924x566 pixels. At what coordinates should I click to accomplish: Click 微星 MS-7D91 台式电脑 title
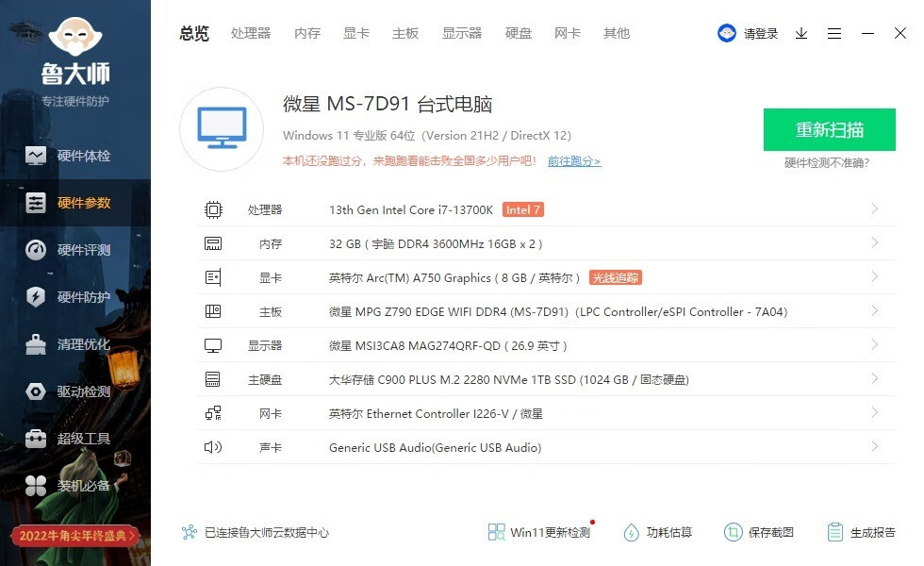[x=388, y=105]
